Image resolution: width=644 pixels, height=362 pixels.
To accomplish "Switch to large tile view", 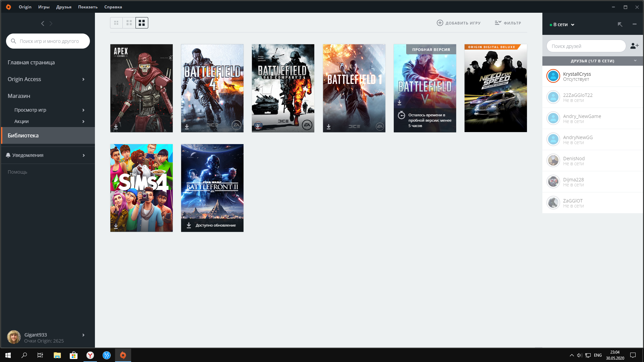I will (x=142, y=23).
